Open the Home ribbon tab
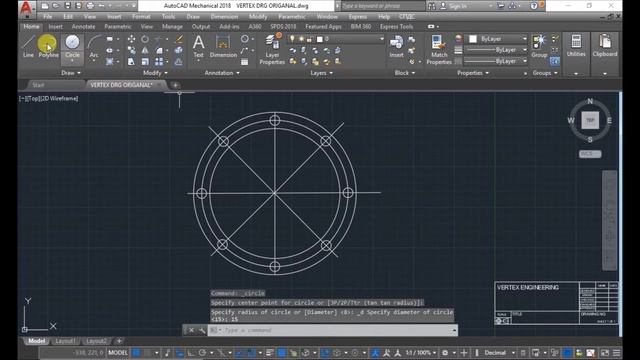The image size is (640, 360). click(x=31, y=27)
